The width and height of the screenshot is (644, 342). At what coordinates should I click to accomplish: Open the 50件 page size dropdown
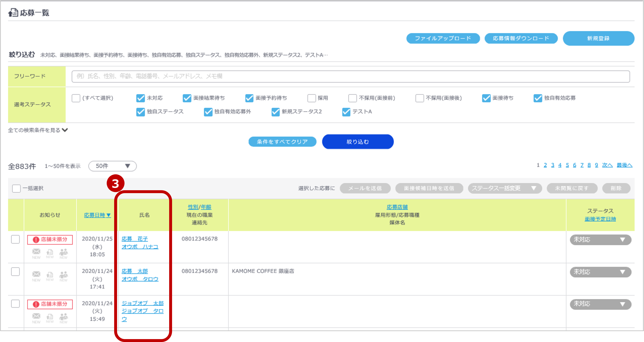pyautogui.click(x=113, y=166)
